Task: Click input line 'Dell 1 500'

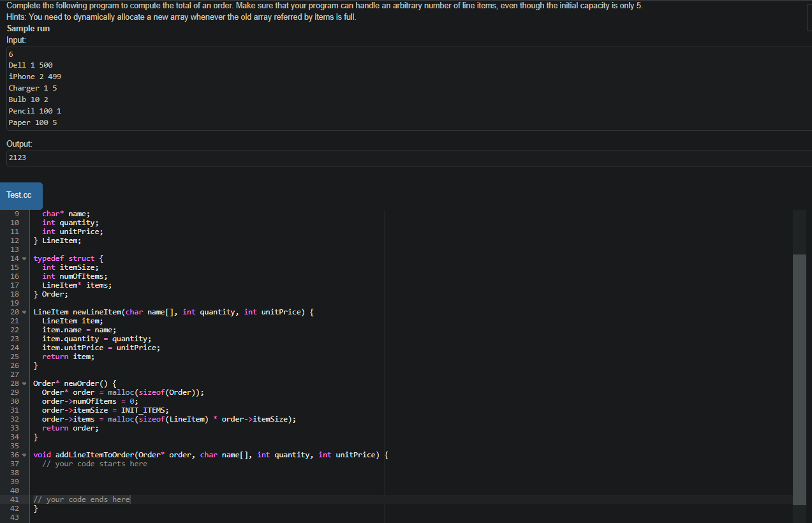Action: click(x=31, y=65)
